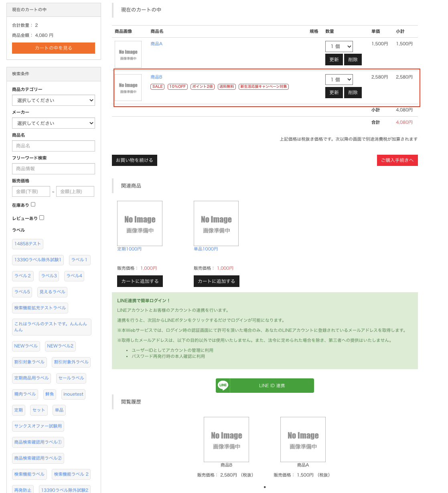Screen dimensions: 448x493
Task: Select the 鮮魚 label tag
Action: coord(50,394)
